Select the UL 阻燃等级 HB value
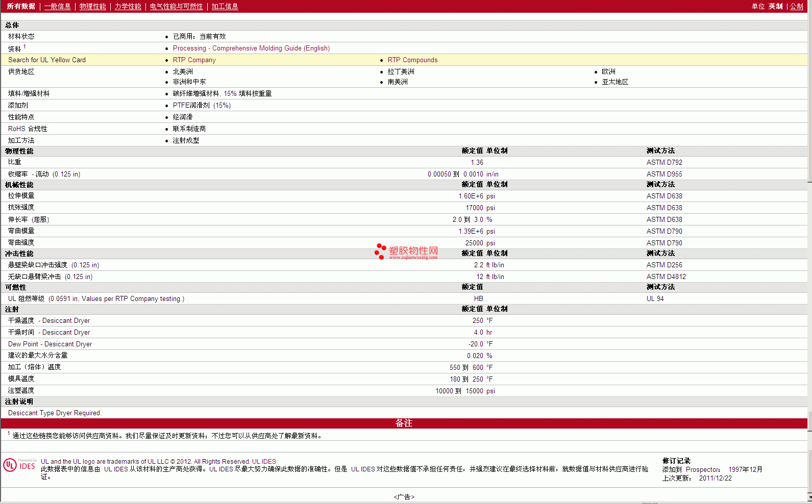 478,298
